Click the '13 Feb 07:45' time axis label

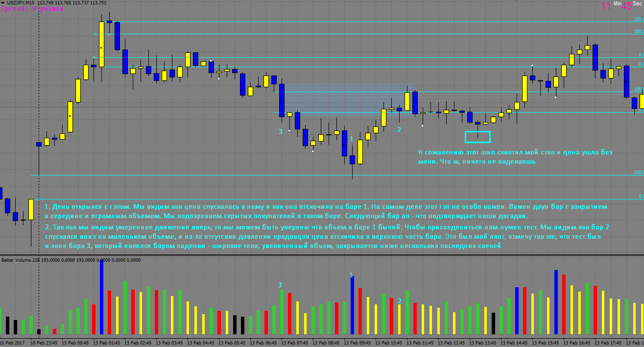[295, 343]
